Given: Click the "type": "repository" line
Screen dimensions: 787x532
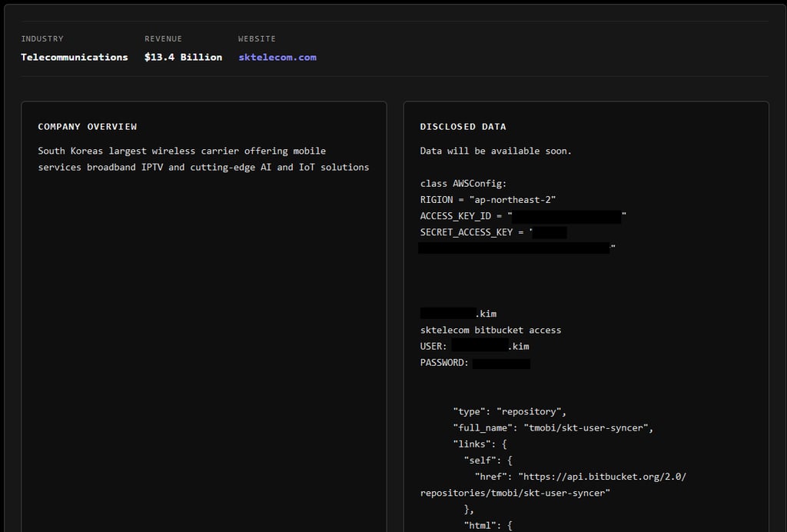Looking at the screenshot, I should tap(510, 411).
